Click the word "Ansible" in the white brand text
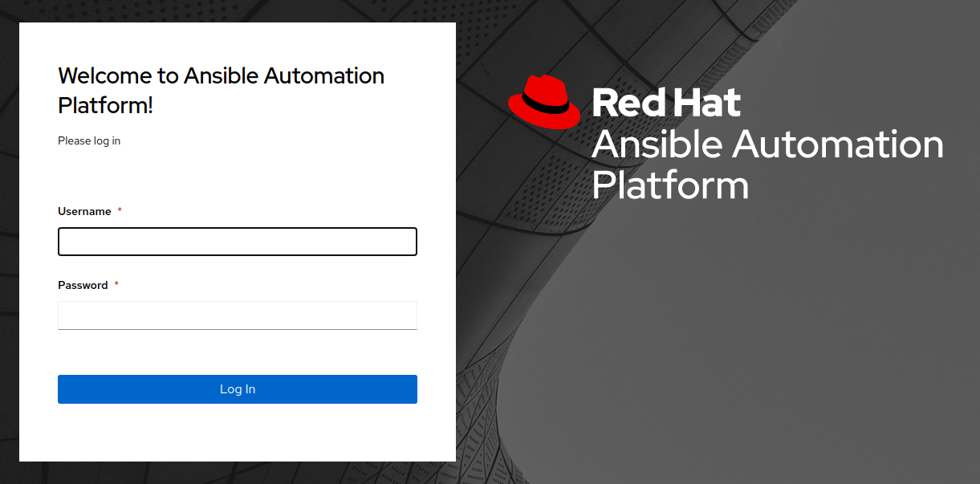Image resolution: width=980 pixels, height=484 pixels. [657, 144]
